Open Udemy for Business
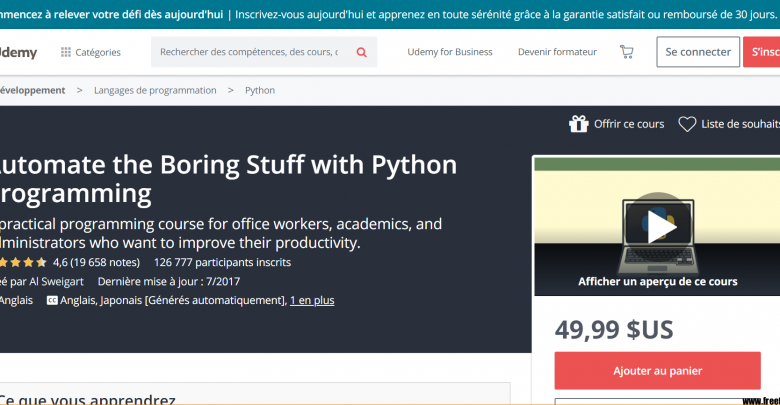The height and width of the screenshot is (405, 780). (450, 52)
